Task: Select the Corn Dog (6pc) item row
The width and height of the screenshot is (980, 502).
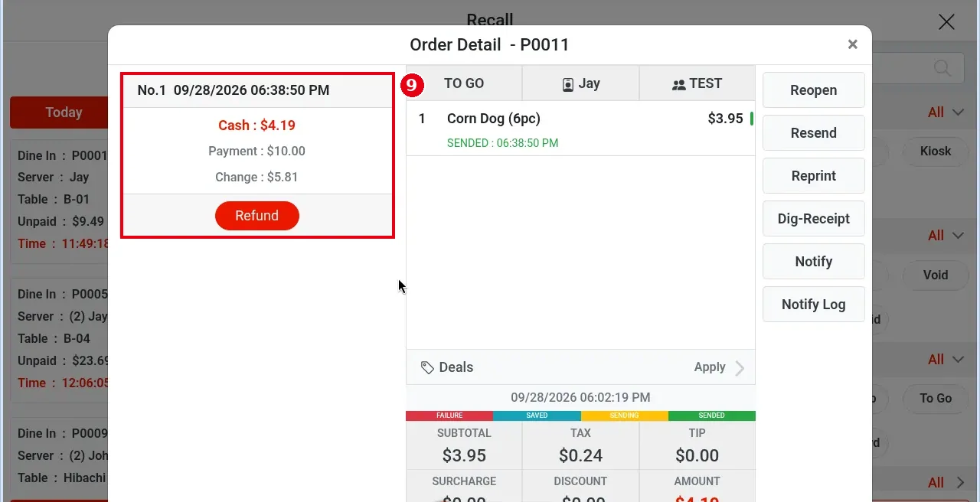Action: click(580, 129)
